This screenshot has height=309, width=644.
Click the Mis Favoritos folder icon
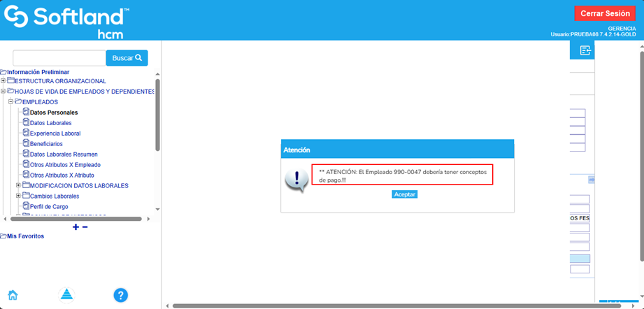[x=3, y=236]
